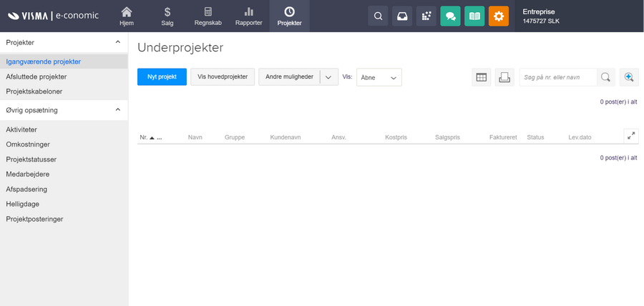Collapse the Øvrig opsætning section
The height and width of the screenshot is (306, 644).
(118, 110)
